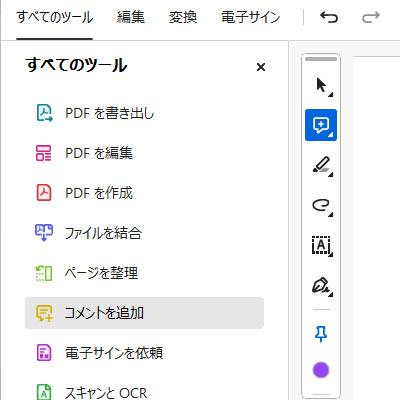Choose the highlighter pen tool
The height and width of the screenshot is (400, 400).
click(321, 165)
